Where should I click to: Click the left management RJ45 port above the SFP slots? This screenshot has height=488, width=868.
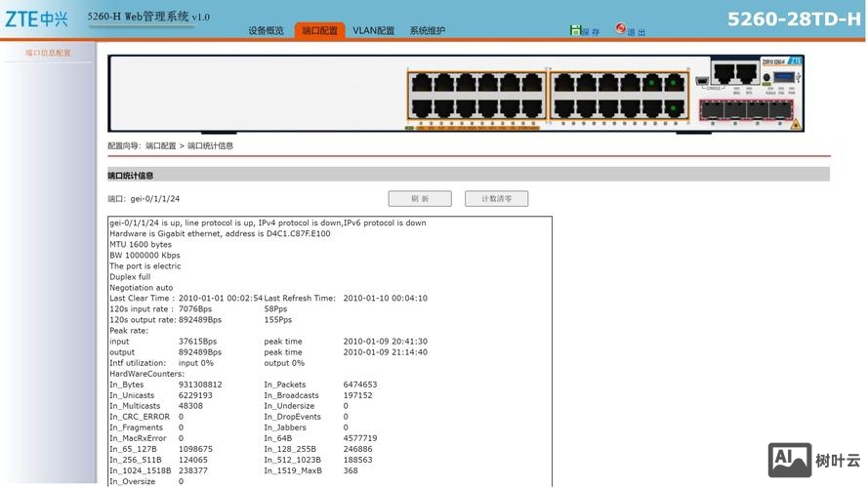(x=723, y=72)
